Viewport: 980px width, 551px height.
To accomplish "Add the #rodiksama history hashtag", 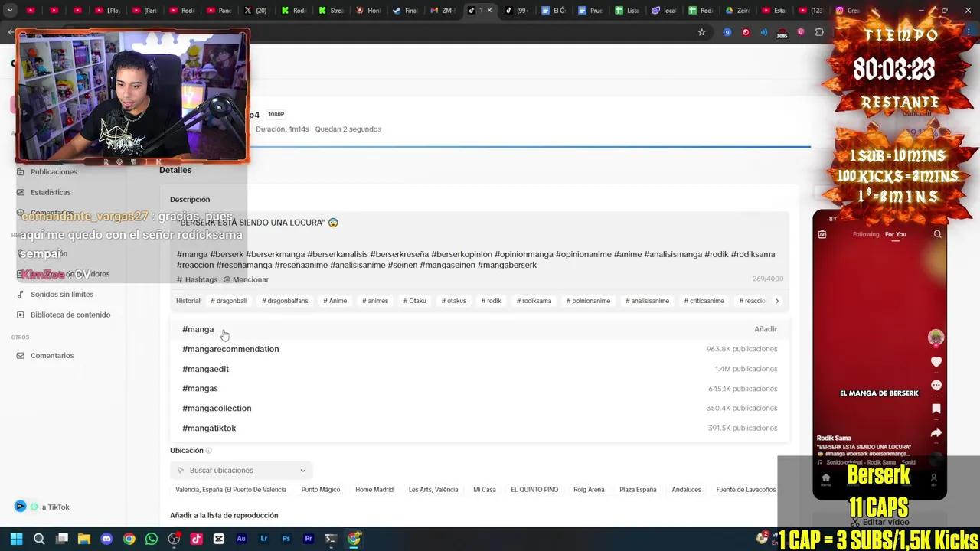I will (534, 301).
